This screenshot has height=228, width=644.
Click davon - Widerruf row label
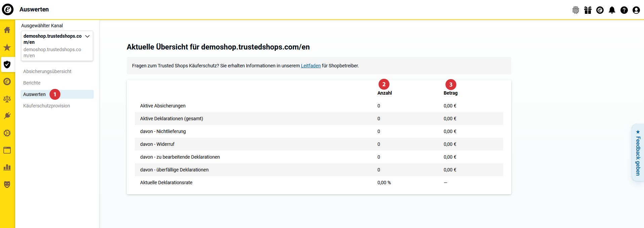click(157, 144)
